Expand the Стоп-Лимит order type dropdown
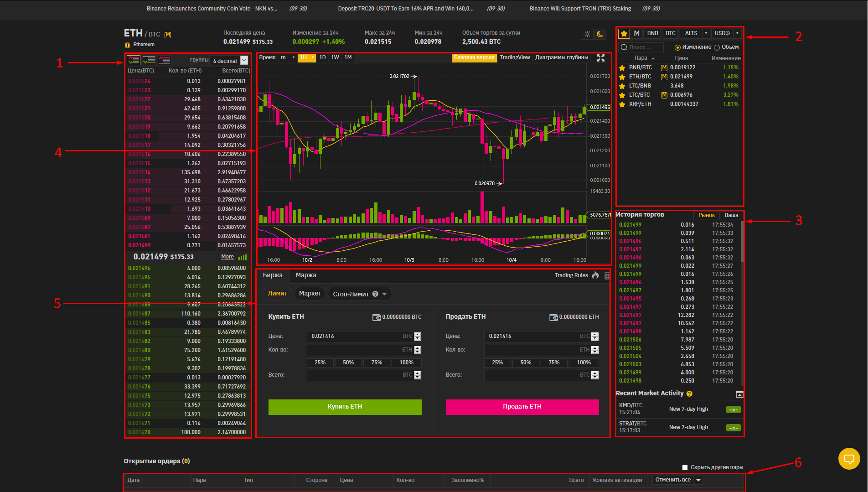The width and height of the screenshot is (868, 492). [384, 294]
